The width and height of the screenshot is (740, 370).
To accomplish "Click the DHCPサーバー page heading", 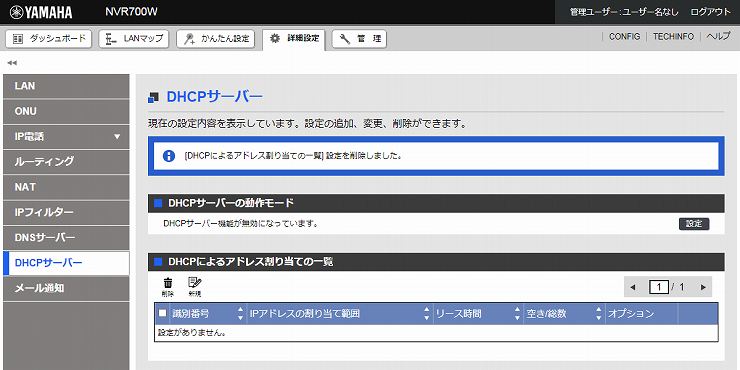I will click(215, 97).
